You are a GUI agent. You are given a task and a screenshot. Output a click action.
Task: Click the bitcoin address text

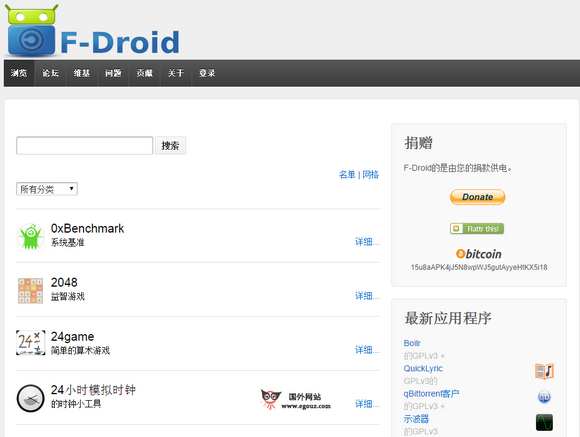point(479,267)
